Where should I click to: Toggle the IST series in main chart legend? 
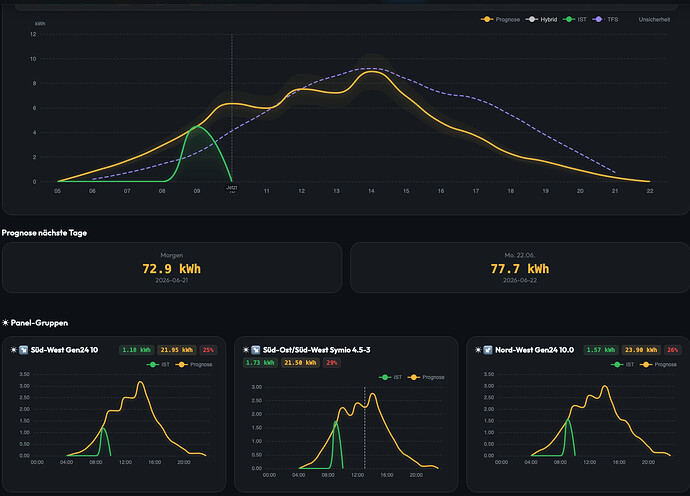(x=575, y=19)
